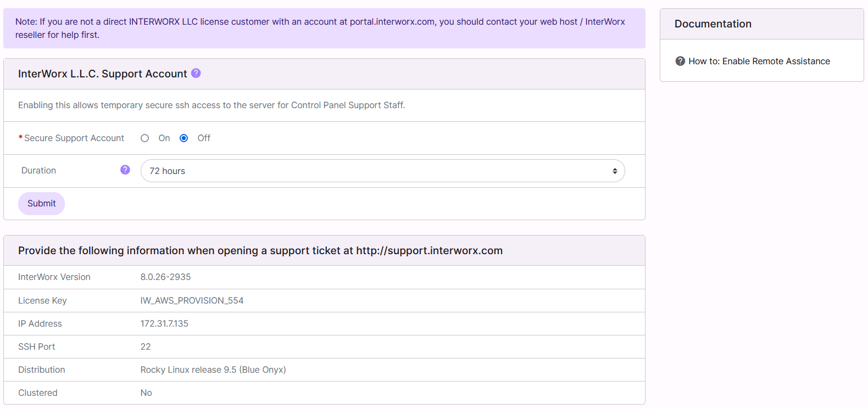The width and height of the screenshot is (868, 409).
Task: Click InterWorx Version value 8.0.26-2935
Action: (165, 277)
